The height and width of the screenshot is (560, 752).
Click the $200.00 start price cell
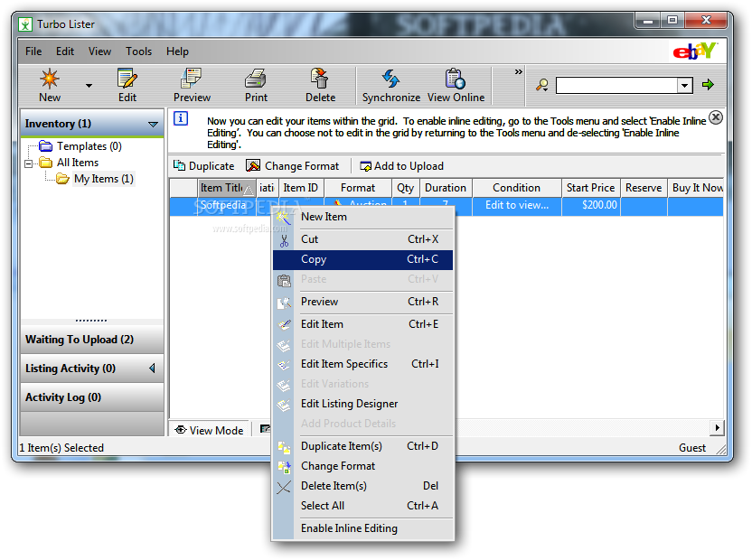[591, 205]
